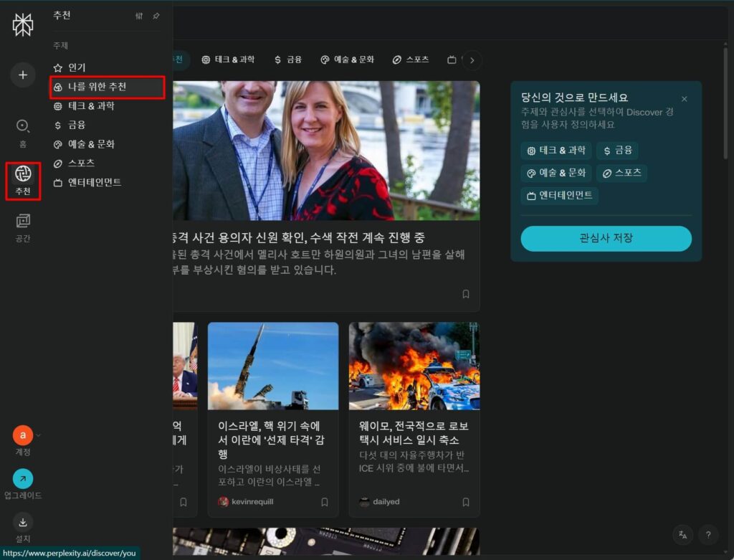This screenshot has width=734, height=560.
Task: Bookmark the 이스라엘 missile strike article
Action: point(324,503)
